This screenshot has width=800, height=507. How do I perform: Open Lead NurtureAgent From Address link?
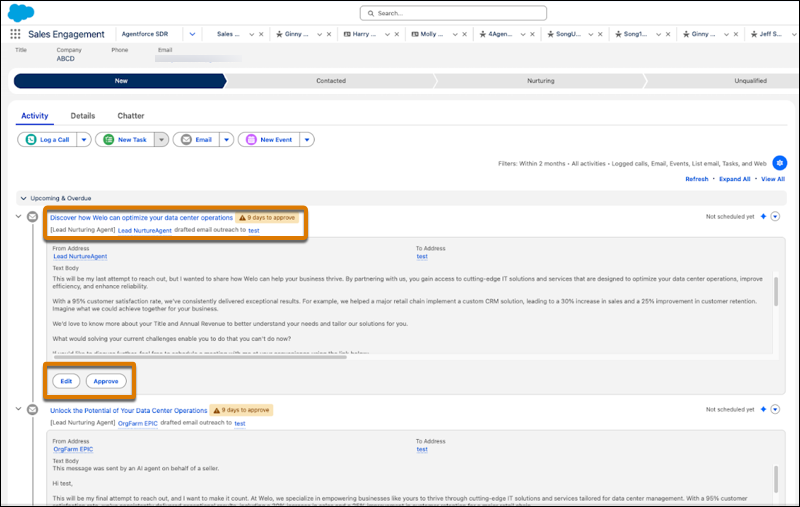[x=80, y=257]
